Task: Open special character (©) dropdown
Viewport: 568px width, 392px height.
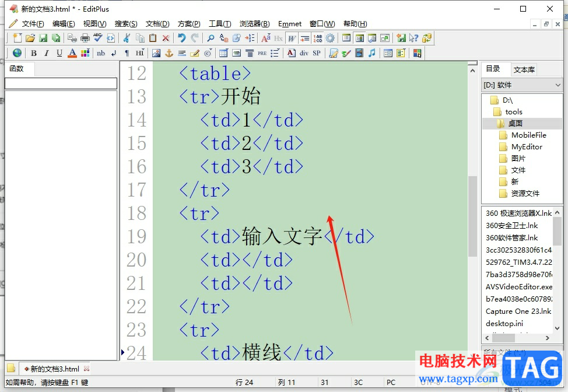Action: [x=208, y=53]
